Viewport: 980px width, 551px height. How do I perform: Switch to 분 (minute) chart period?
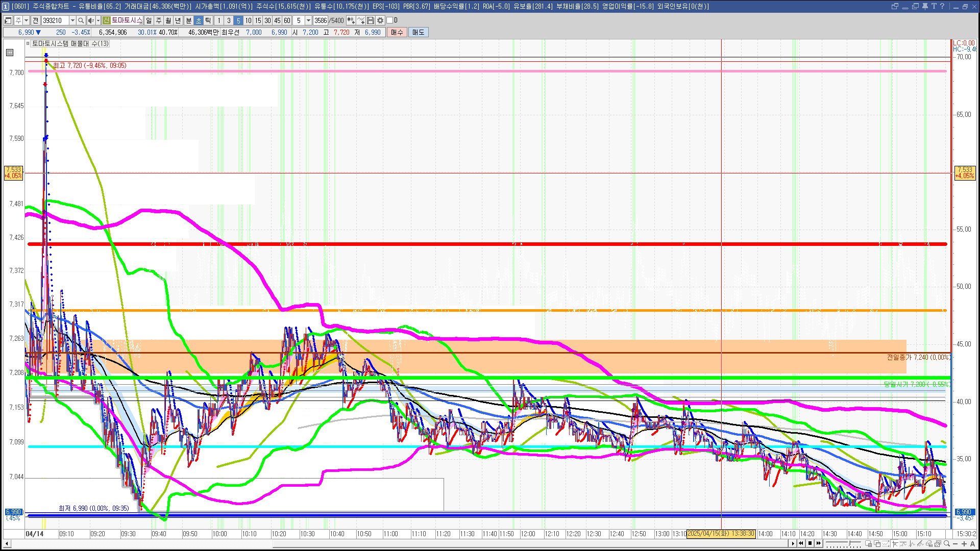click(x=188, y=20)
